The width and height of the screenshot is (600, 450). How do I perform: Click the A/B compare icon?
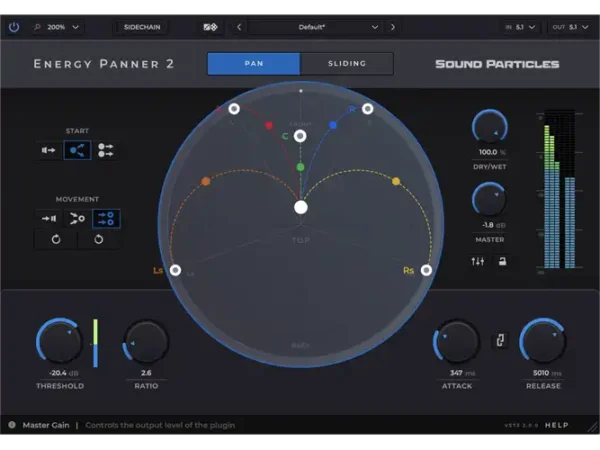point(210,27)
